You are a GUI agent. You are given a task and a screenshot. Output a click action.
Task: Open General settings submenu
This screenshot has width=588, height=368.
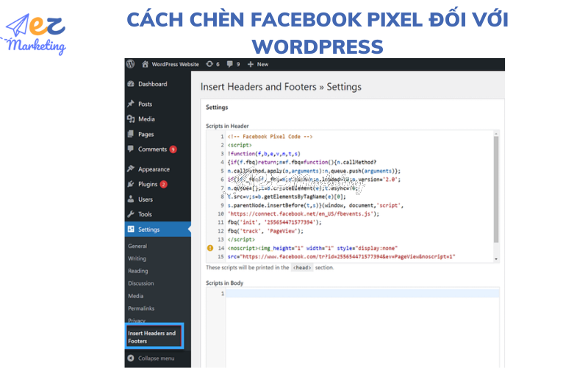pos(137,246)
